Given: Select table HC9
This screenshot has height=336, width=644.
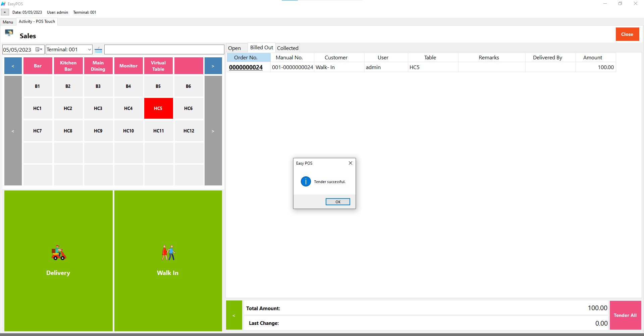Looking at the screenshot, I should pyautogui.click(x=98, y=131).
